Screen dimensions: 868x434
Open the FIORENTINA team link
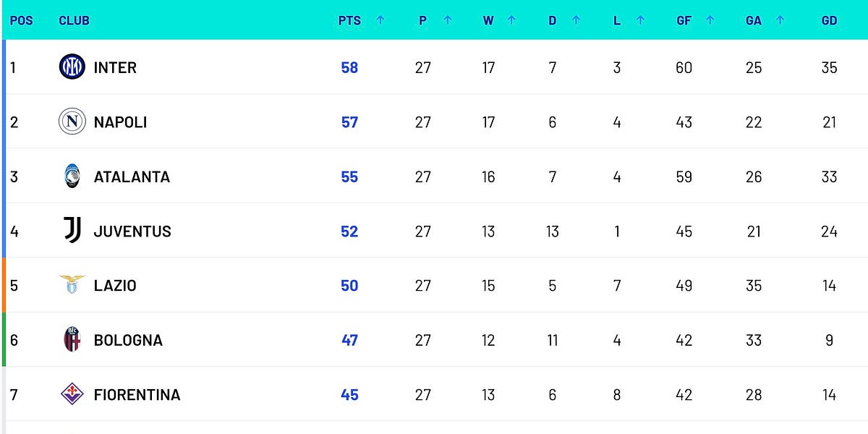[x=137, y=395]
